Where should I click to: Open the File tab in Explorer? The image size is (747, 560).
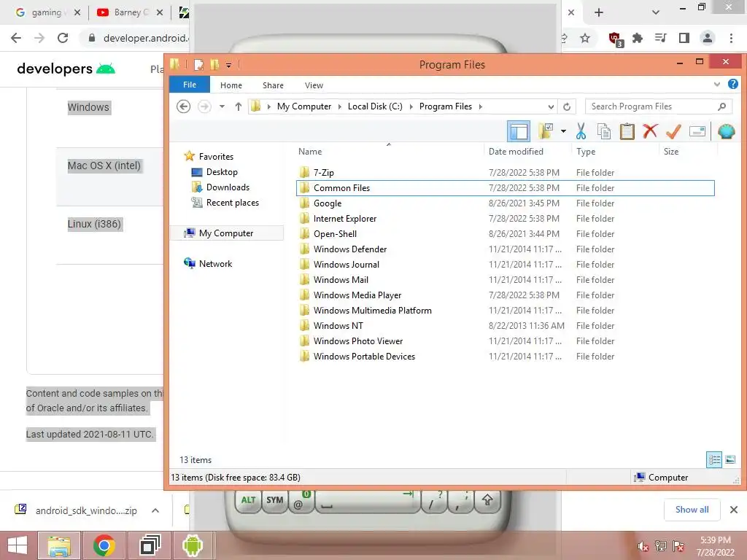(x=190, y=85)
